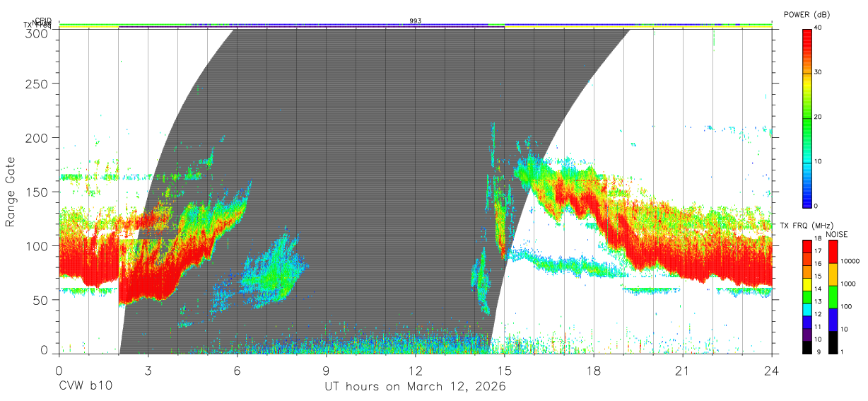Click the 18 hour tick on the x-axis
This screenshot has height=401, width=868.
(x=593, y=371)
